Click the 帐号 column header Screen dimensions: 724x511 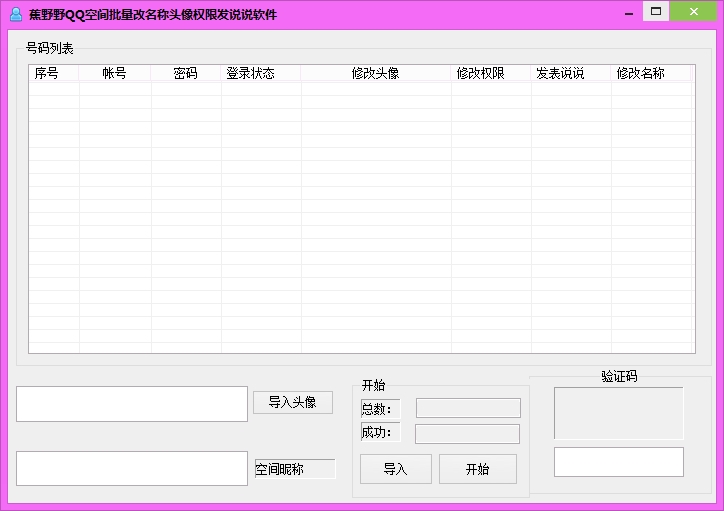[115, 74]
